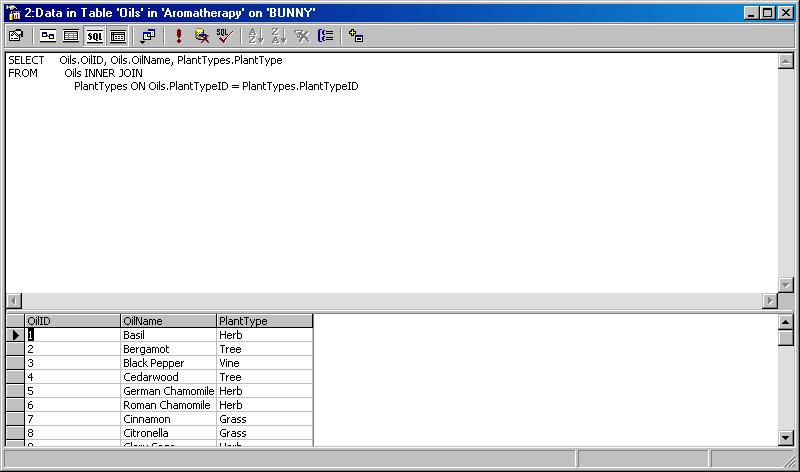
Task: Click the Run query exclamation icon
Action: pyautogui.click(x=178, y=36)
